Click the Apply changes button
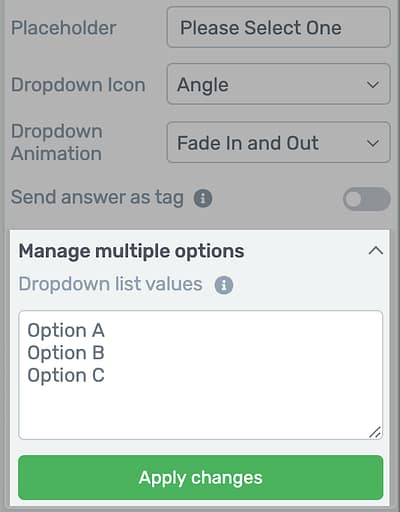 201,478
